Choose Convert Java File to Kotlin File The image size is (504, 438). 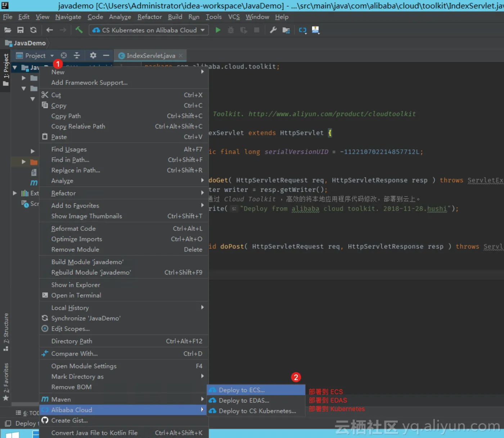[124, 433]
